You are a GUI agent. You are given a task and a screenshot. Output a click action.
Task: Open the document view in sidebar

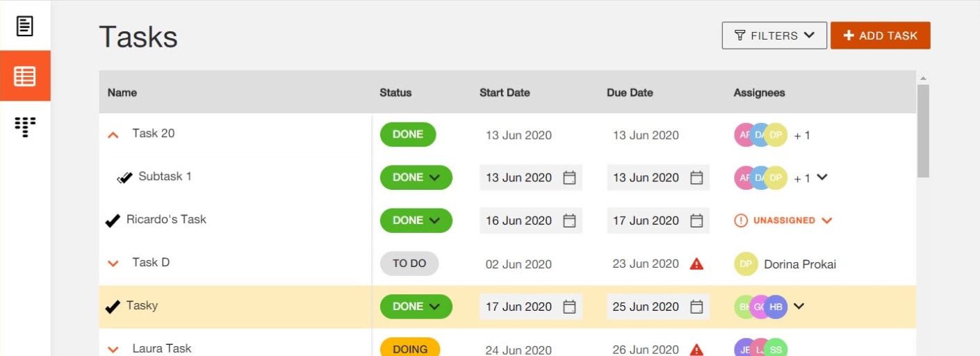coord(25,26)
